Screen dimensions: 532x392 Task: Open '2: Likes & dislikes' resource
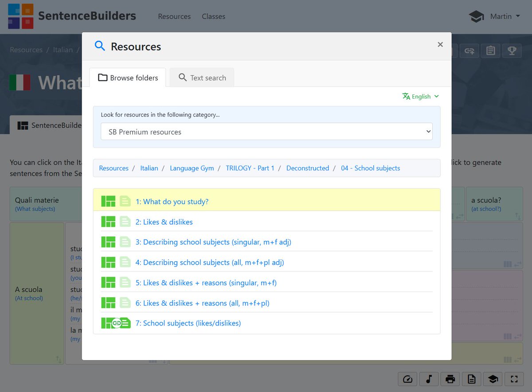pos(164,222)
